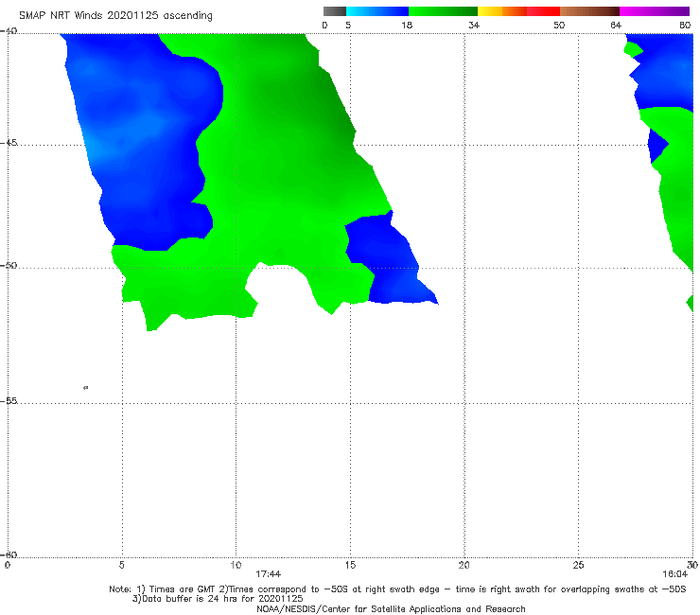Viewport: 700px width, 615px height.
Task: Click the red segment of the color bar
Action: click(543, 11)
